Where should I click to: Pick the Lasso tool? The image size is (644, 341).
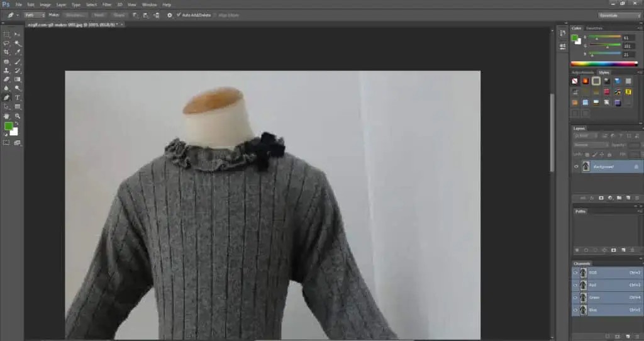(6, 43)
